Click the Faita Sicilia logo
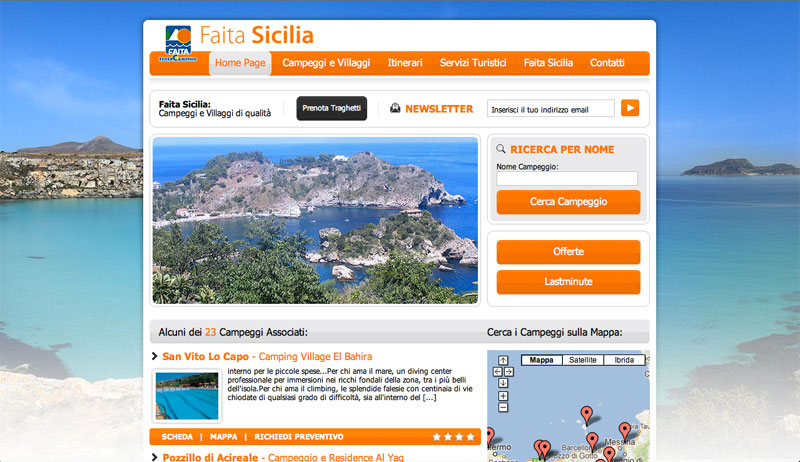This screenshot has height=462, width=800. tap(178, 43)
